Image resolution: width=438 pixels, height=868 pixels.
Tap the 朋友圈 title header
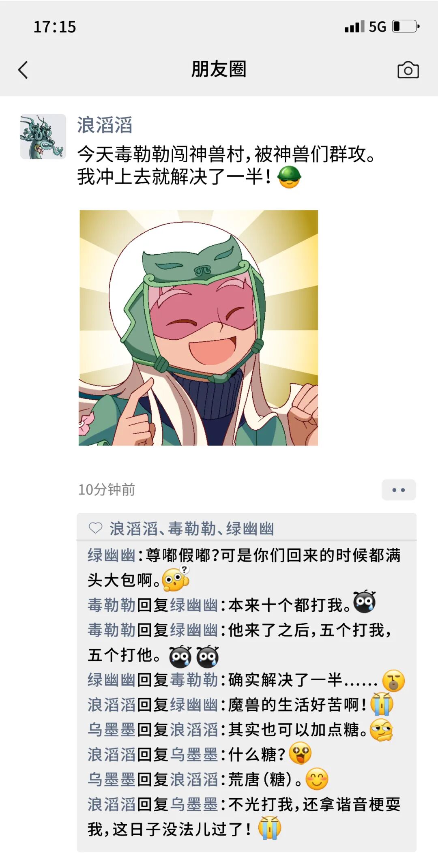click(x=219, y=69)
